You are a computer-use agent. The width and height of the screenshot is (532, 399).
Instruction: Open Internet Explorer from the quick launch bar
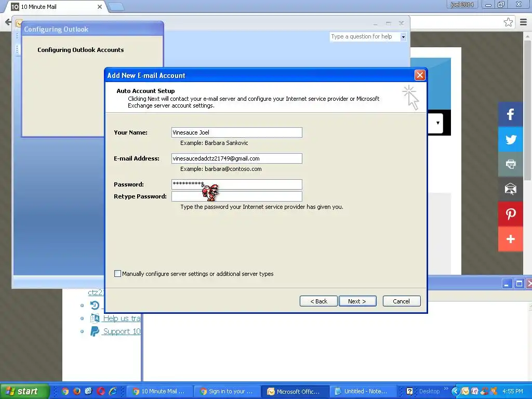pyautogui.click(x=113, y=391)
